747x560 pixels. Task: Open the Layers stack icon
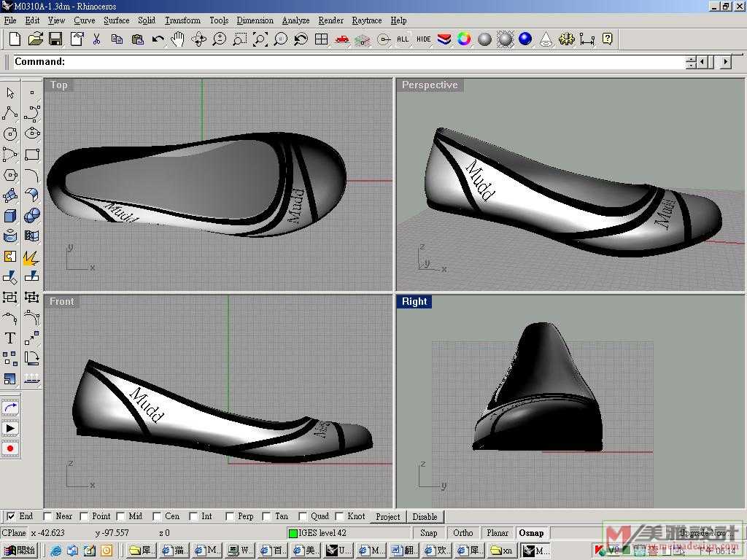444,39
